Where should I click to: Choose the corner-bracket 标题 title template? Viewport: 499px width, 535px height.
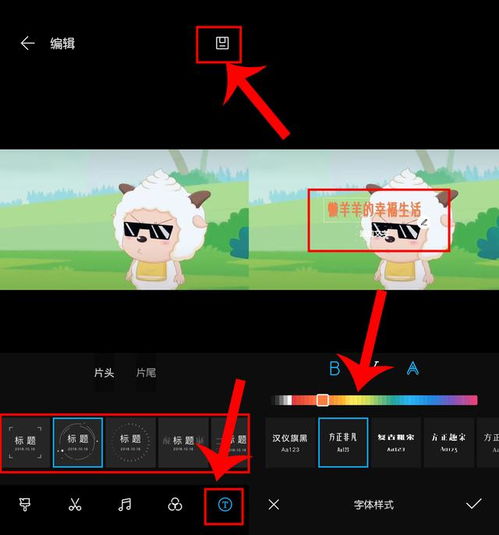[x=25, y=443]
